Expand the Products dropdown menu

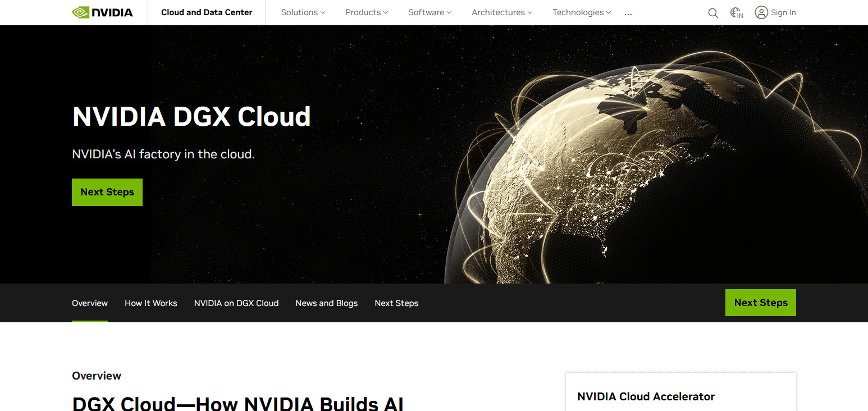tap(367, 12)
